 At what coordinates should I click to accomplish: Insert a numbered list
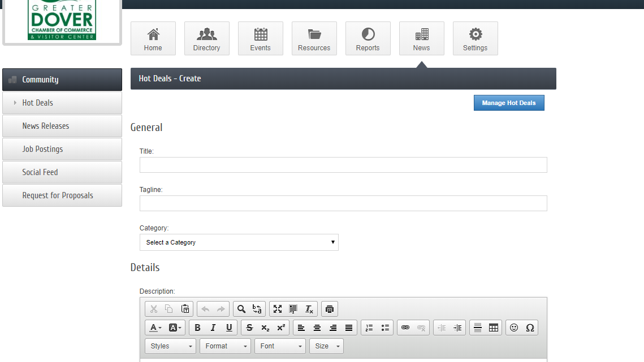[x=369, y=328]
